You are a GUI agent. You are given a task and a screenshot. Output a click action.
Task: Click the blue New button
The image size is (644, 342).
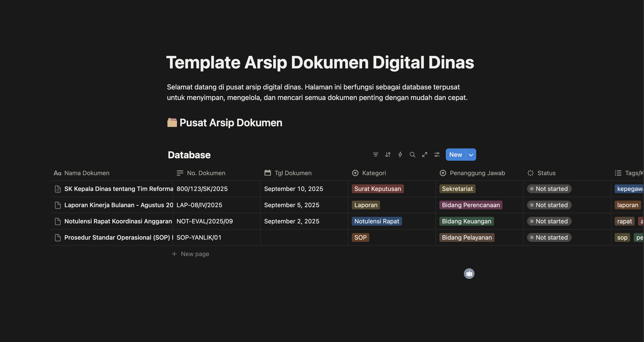[x=455, y=155]
